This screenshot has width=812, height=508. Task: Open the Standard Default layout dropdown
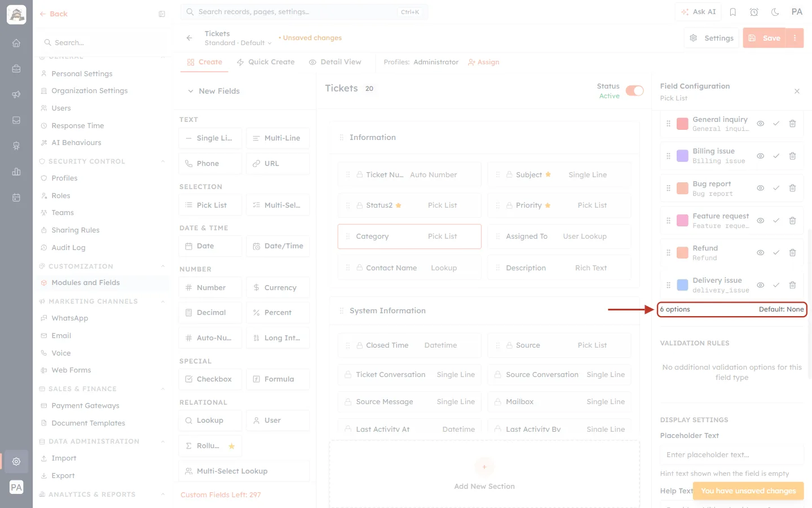point(238,43)
